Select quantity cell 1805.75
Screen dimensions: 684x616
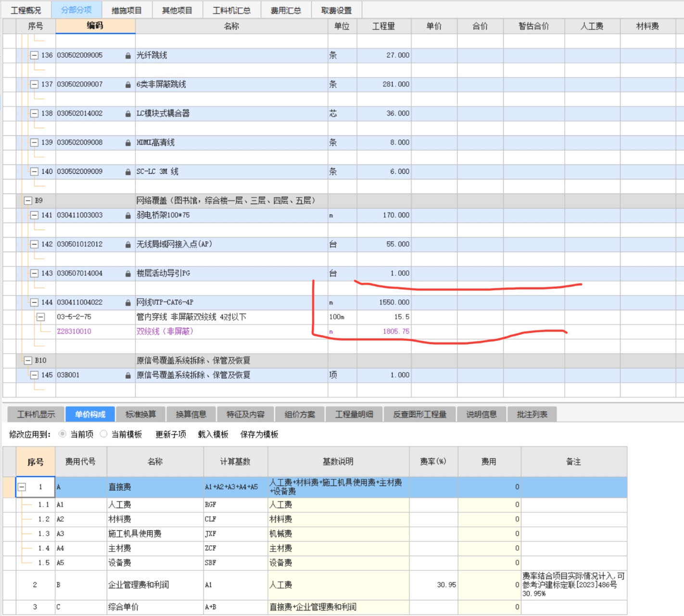click(384, 332)
